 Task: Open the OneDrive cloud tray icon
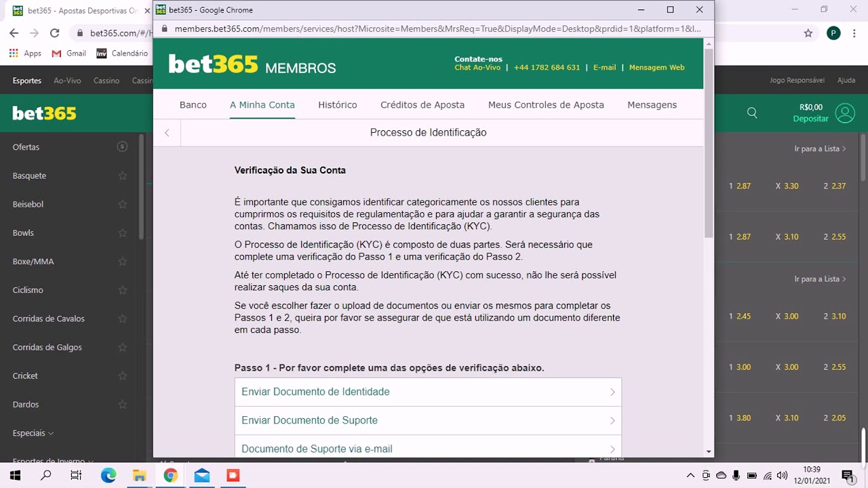click(721, 476)
